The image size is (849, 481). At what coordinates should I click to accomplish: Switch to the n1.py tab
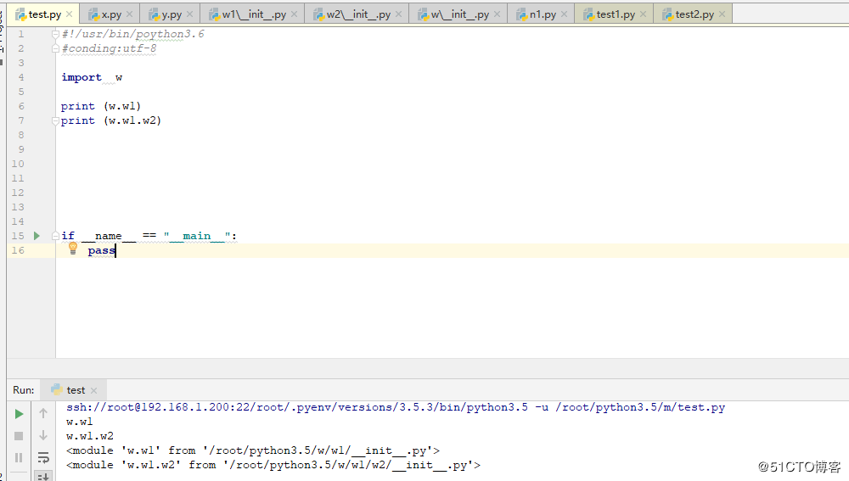pos(541,15)
